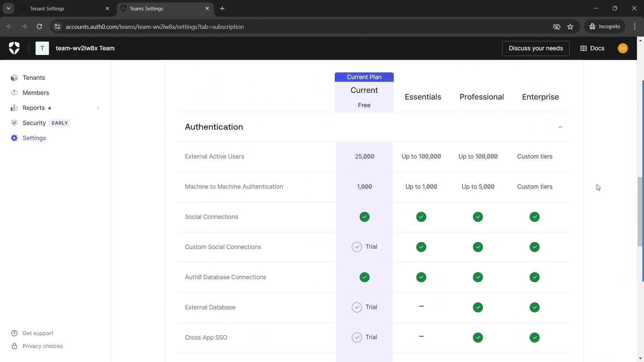Screen dimensions: 644x362
Task: Expand the Reports submenu arrow
Action: (x=98, y=108)
